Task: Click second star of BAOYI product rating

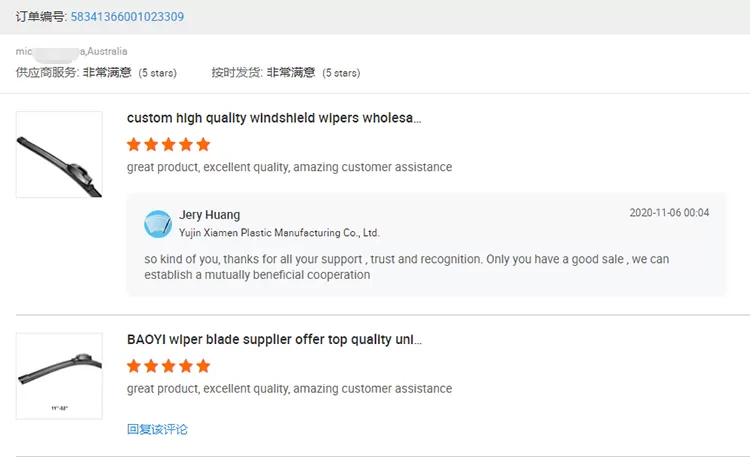Action: click(151, 366)
